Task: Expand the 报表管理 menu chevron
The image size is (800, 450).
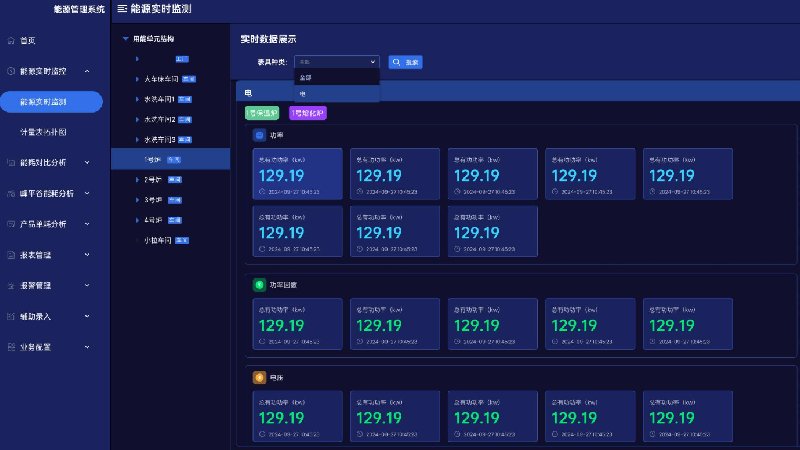Action: click(87, 255)
